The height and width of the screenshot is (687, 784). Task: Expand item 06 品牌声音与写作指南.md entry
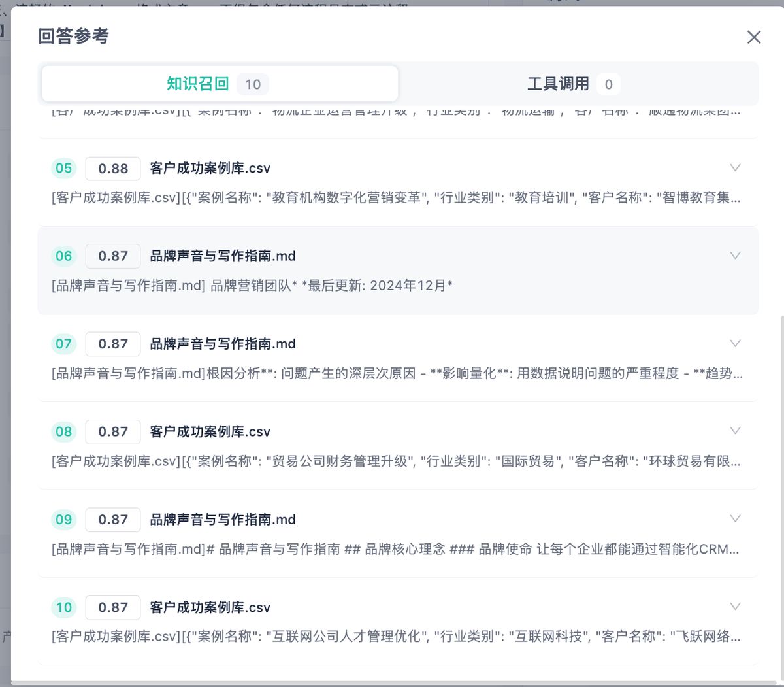(735, 256)
